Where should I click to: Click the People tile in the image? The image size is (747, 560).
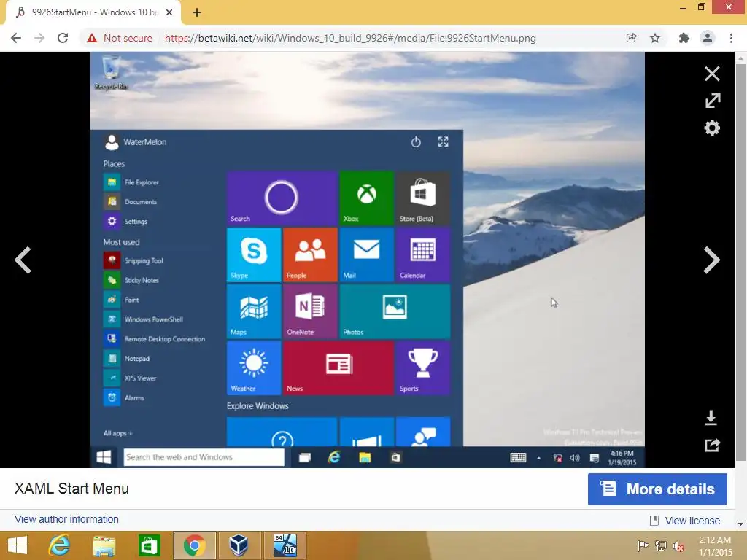[x=310, y=254]
